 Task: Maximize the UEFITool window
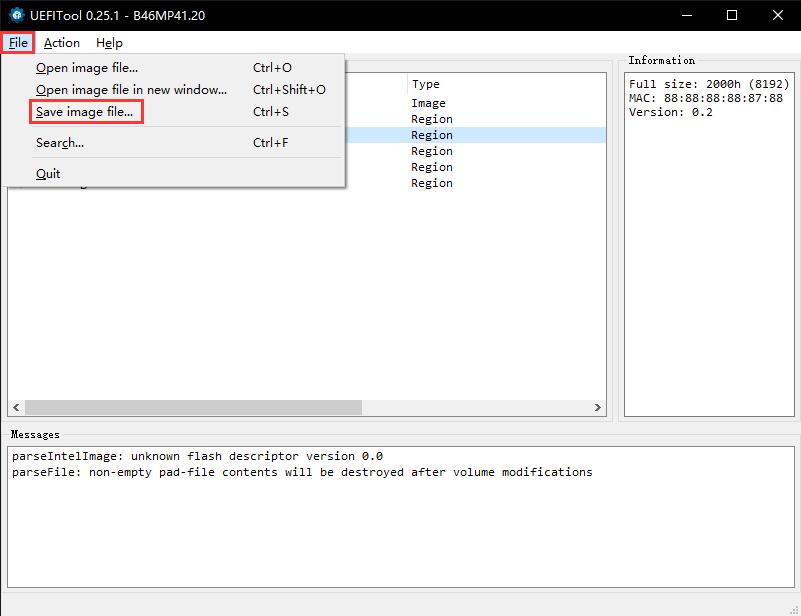[x=731, y=15]
